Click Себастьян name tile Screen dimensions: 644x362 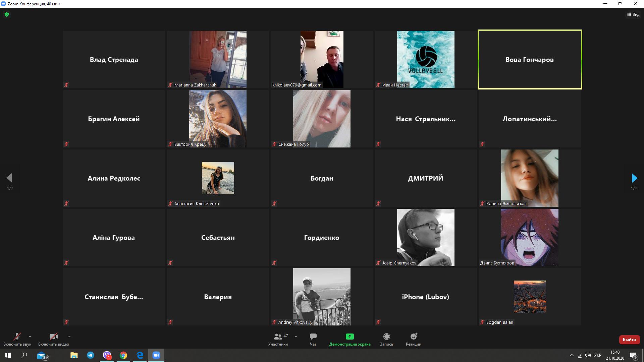pyautogui.click(x=218, y=238)
